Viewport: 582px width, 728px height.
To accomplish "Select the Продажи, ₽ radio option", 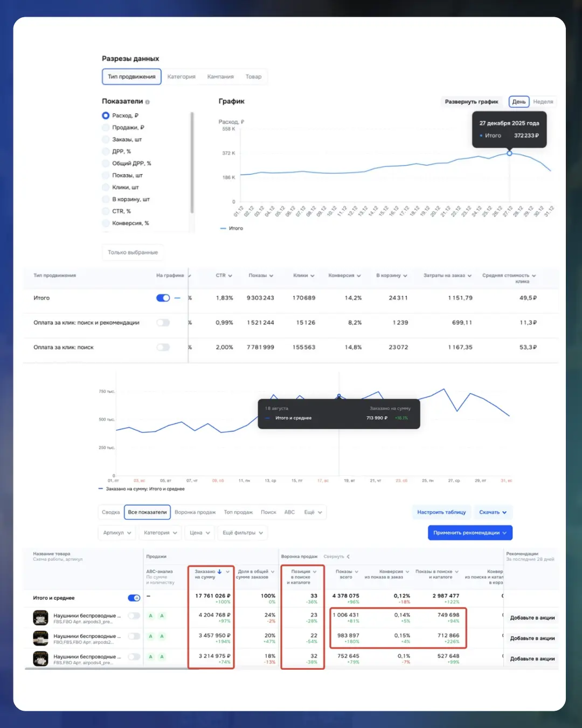I will pyautogui.click(x=106, y=128).
